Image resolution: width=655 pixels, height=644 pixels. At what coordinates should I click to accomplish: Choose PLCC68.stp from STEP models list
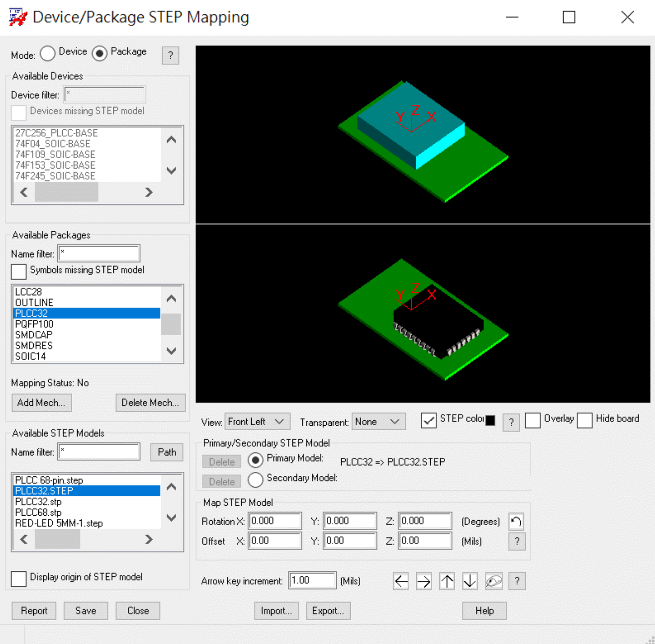[38, 512]
